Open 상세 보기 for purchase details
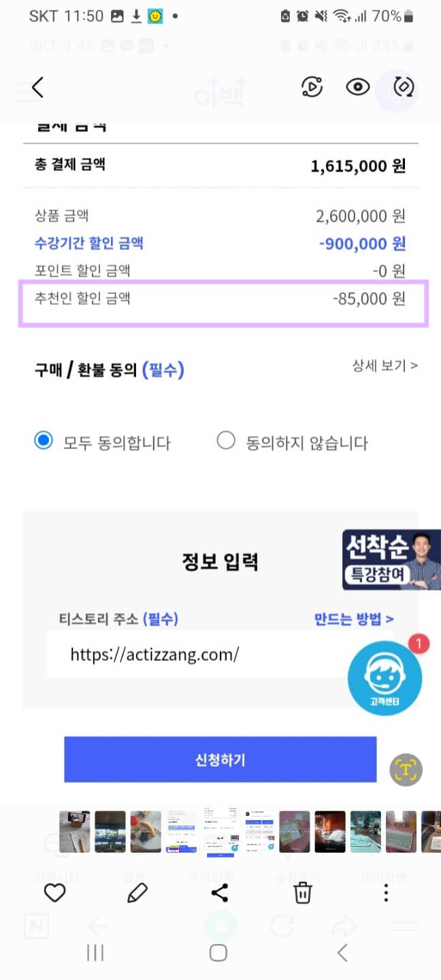This screenshot has height=980, width=441. click(385, 365)
